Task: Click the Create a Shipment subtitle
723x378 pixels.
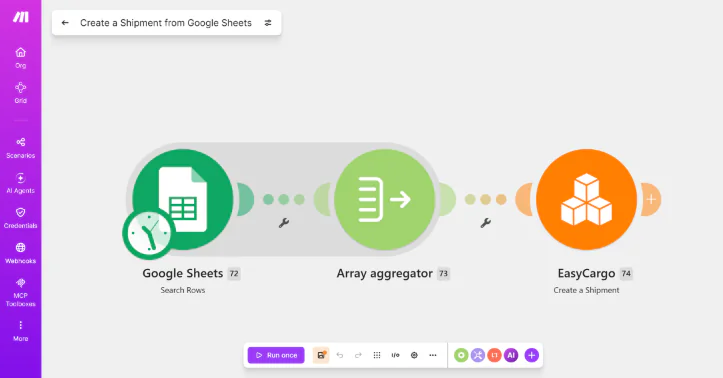Action: pyautogui.click(x=586, y=290)
